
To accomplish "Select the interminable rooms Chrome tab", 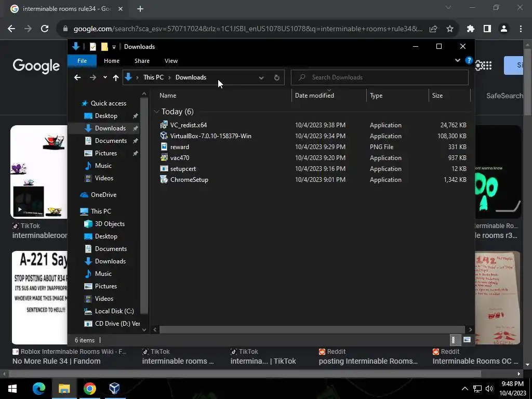I will click(67, 9).
